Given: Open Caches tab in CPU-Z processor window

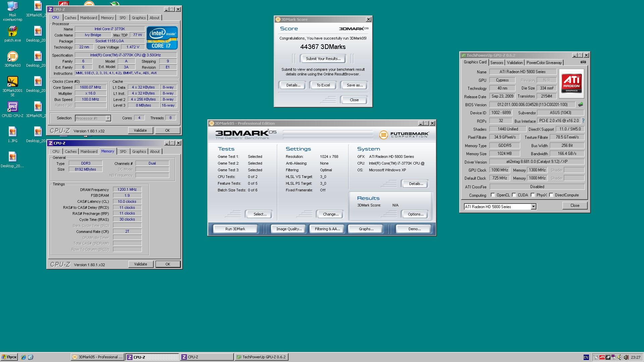Looking at the screenshot, I should (70, 18).
